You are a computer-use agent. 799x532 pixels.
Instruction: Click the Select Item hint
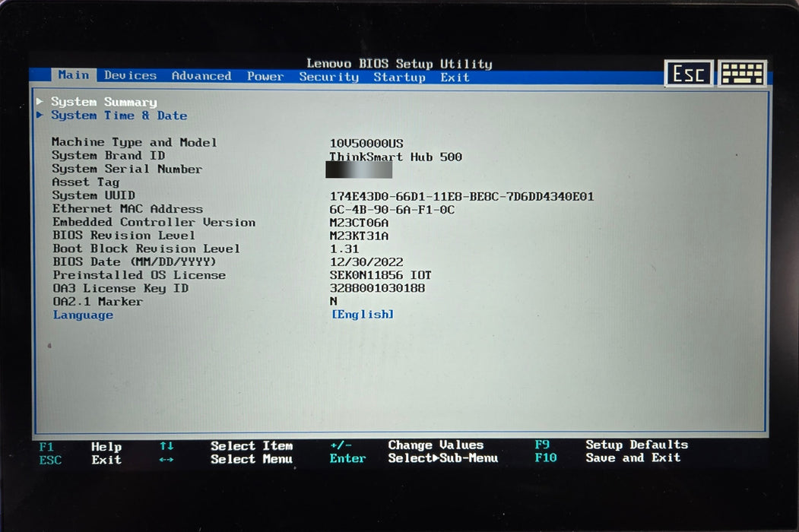pos(252,446)
